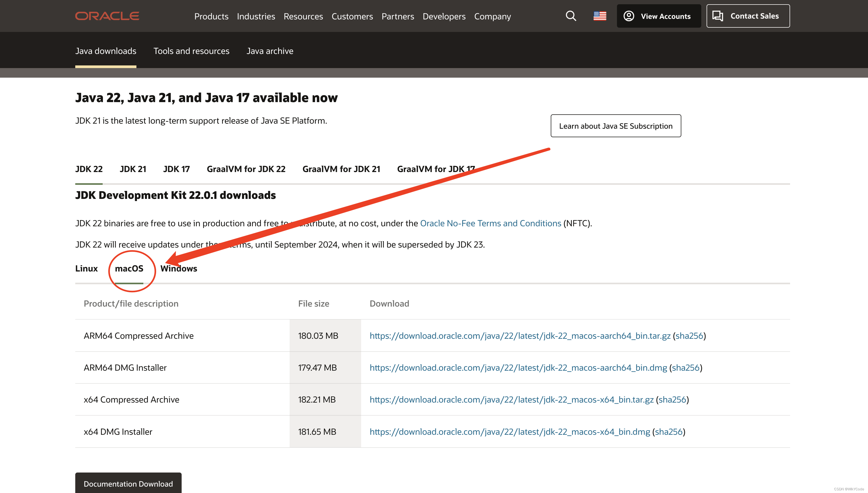Click Learn about Java SE Subscription
Image resolution: width=868 pixels, height=493 pixels.
pyautogui.click(x=616, y=126)
